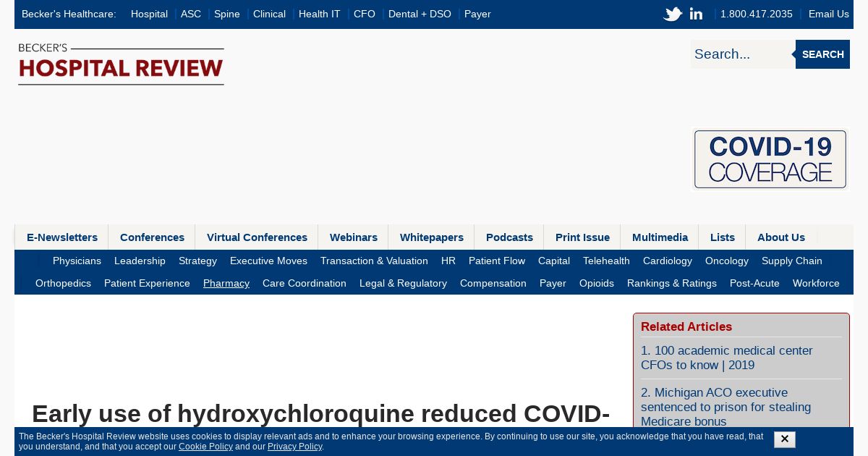Select Rankings & Ratings topic

672,283
